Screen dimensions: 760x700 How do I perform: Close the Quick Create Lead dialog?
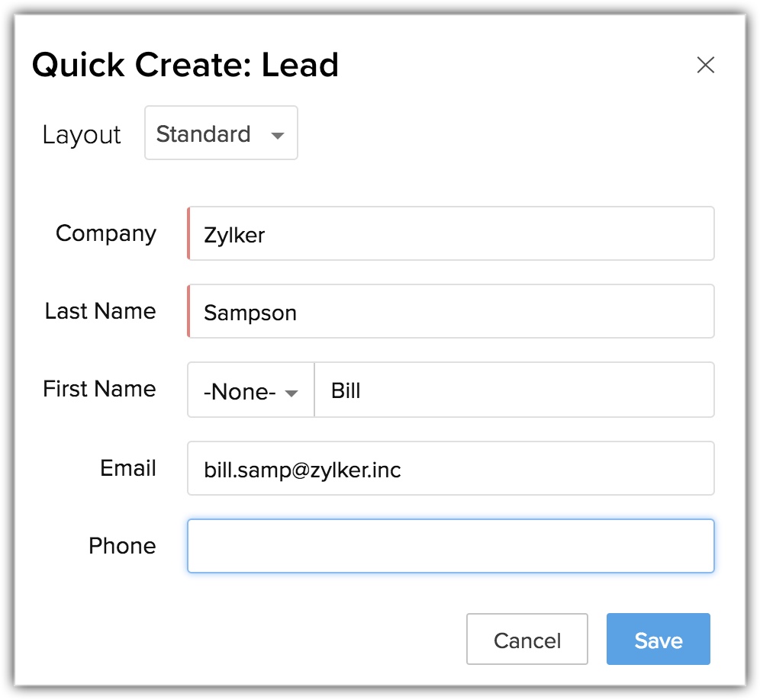(x=706, y=66)
